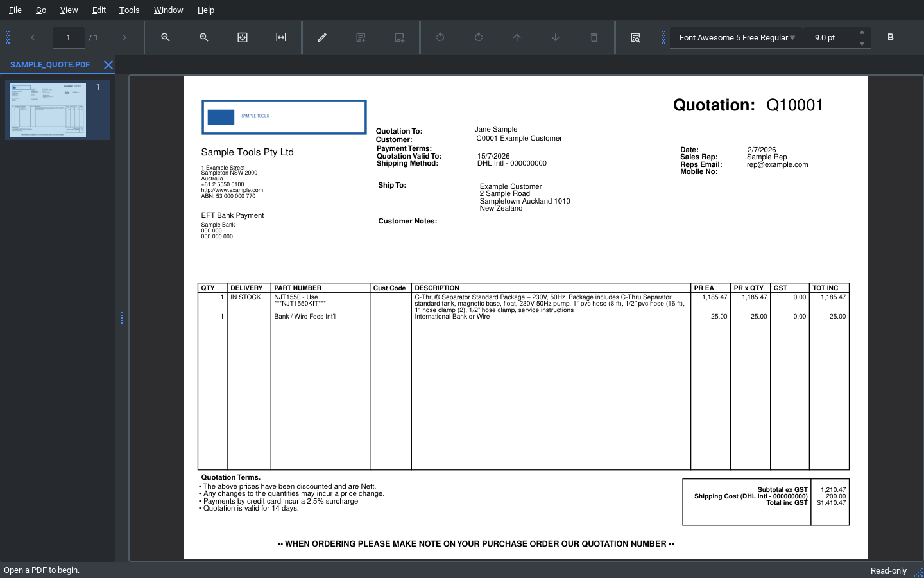Decrease font size with down arrow
This screenshot has width=924, height=578.
click(862, 44)
